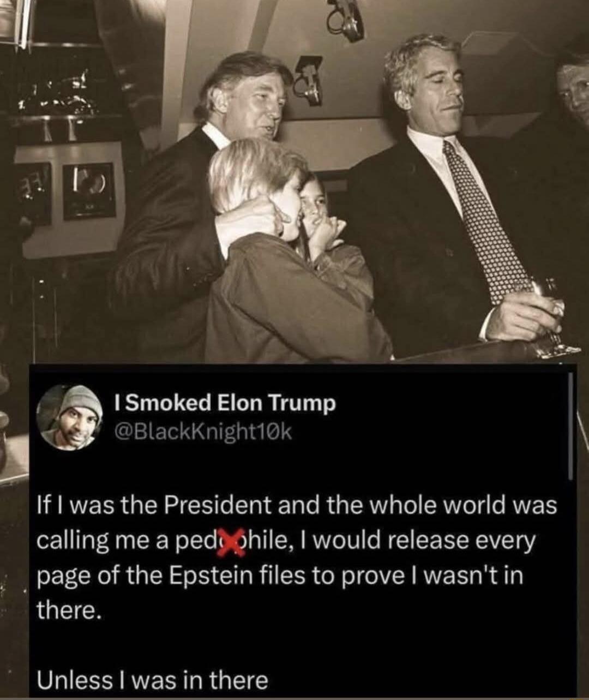Screen dimensions: 589x700
Task: Click the ceiling spotlight above the group
Action: (x=347, y=21)
